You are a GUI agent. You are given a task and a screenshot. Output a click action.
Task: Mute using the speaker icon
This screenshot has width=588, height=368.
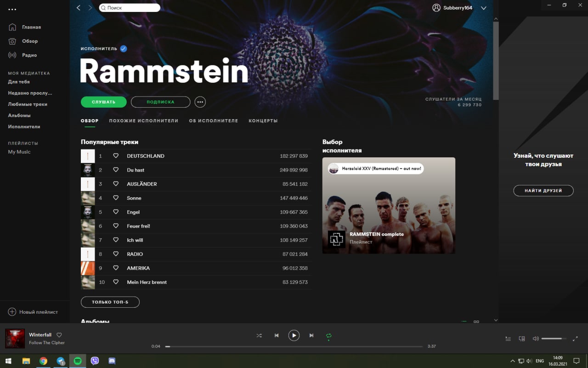pyautogui.click(x=536, y=339)
